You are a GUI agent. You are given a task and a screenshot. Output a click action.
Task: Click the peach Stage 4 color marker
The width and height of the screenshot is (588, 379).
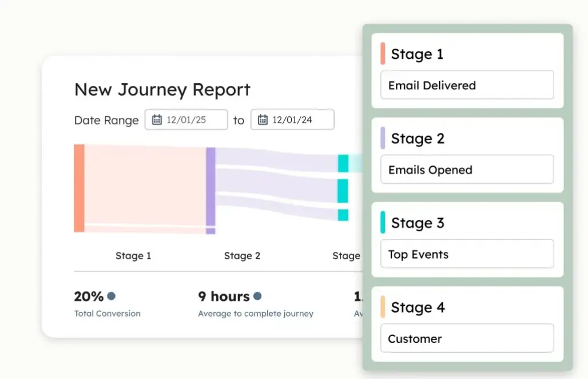pos(383,307)
